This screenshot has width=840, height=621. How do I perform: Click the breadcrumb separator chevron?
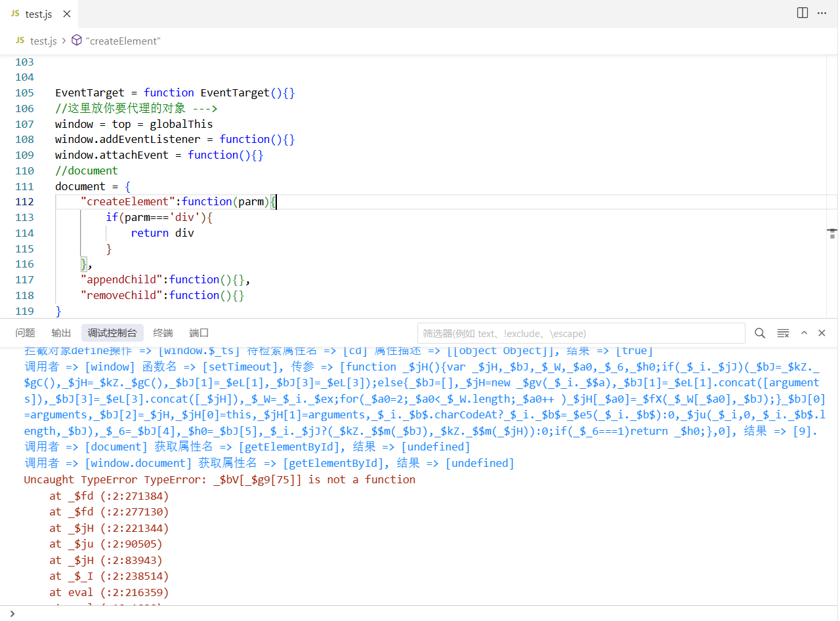pyautogui.click(x=64, y=41)
